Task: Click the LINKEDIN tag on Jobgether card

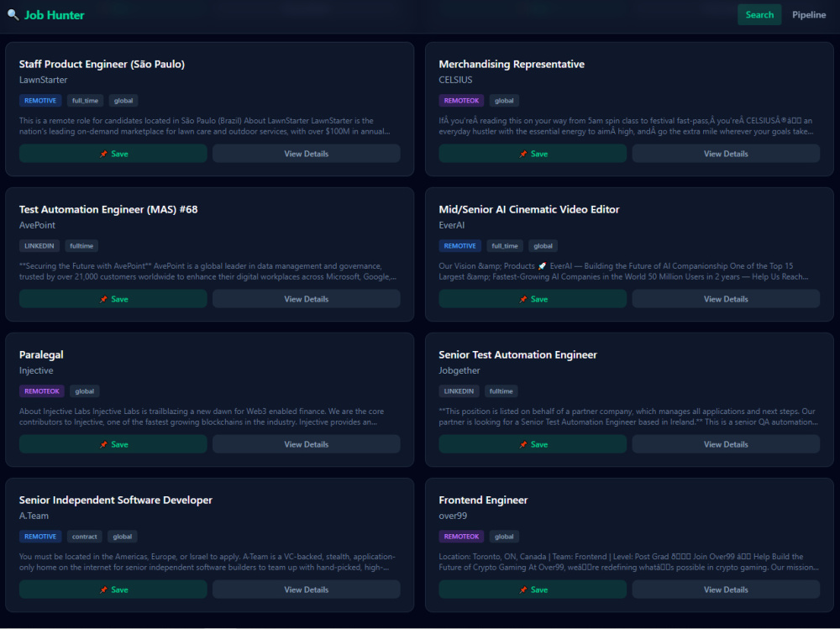Action: (x=459, y=391)
